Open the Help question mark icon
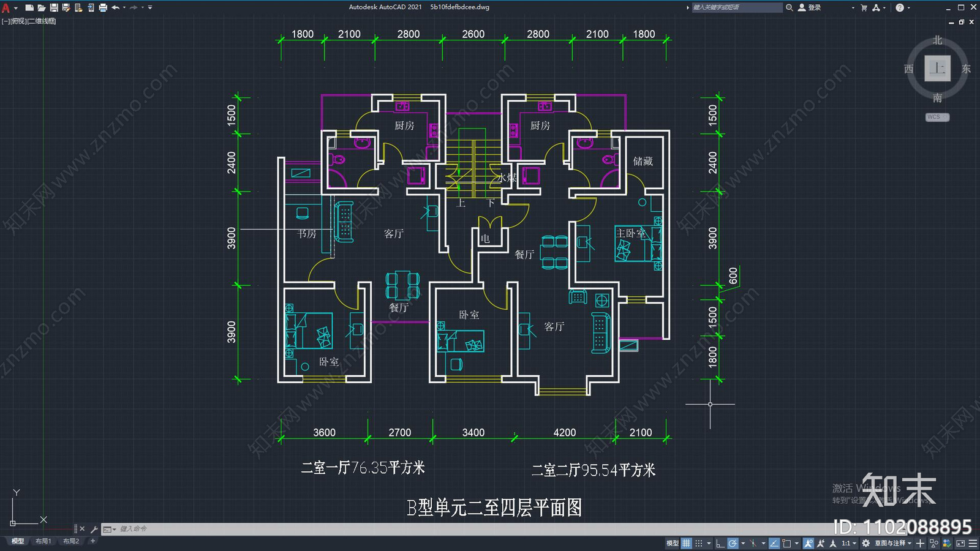The image size is (980, 551). (x=900, y=7)
